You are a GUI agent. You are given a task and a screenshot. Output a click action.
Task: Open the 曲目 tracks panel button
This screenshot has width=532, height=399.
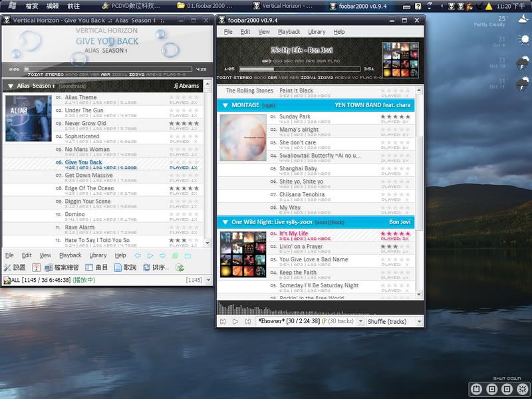coord(96,268)
